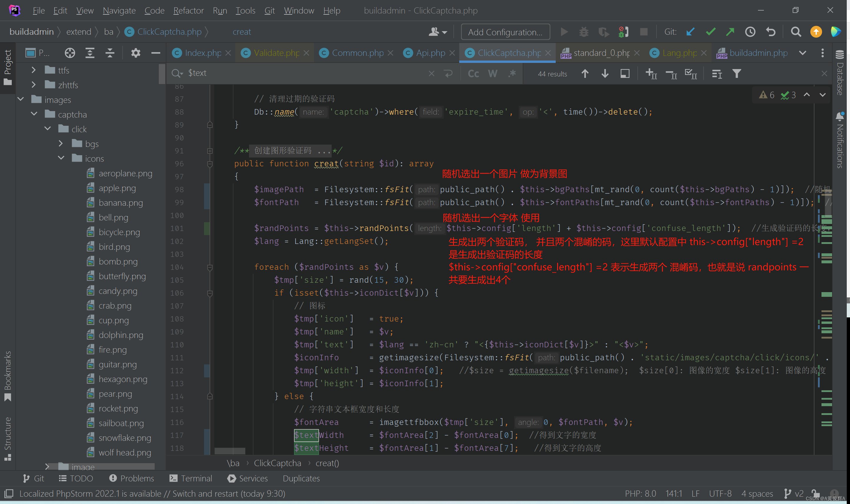Click the $text search input field
This screenshot has width=850, height=504.
[306, 73]
